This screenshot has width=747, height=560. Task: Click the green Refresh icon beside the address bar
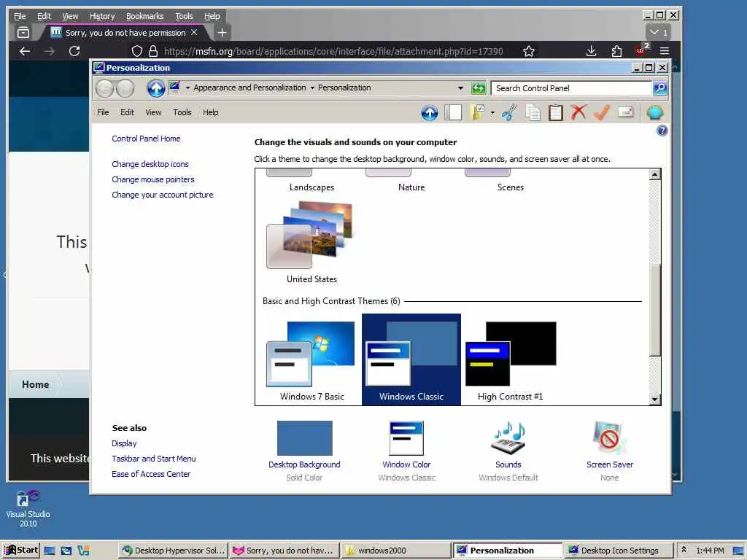[x=479, y=88]
